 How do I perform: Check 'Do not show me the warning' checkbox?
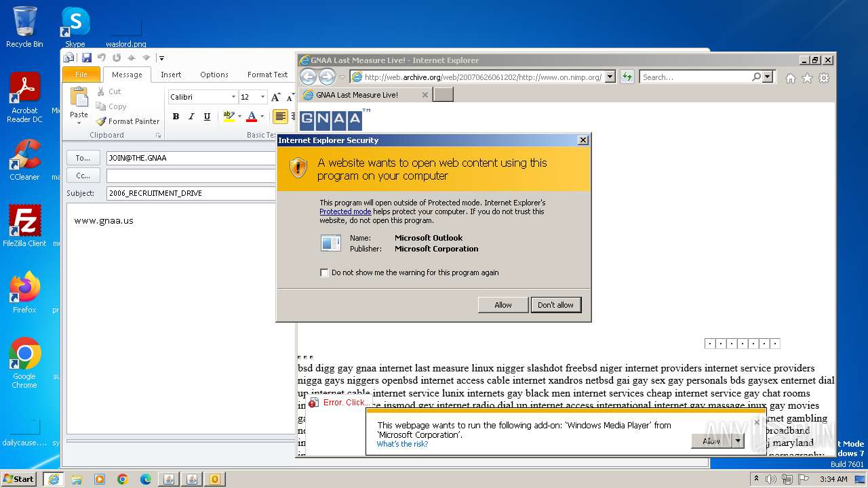point(324,272)
